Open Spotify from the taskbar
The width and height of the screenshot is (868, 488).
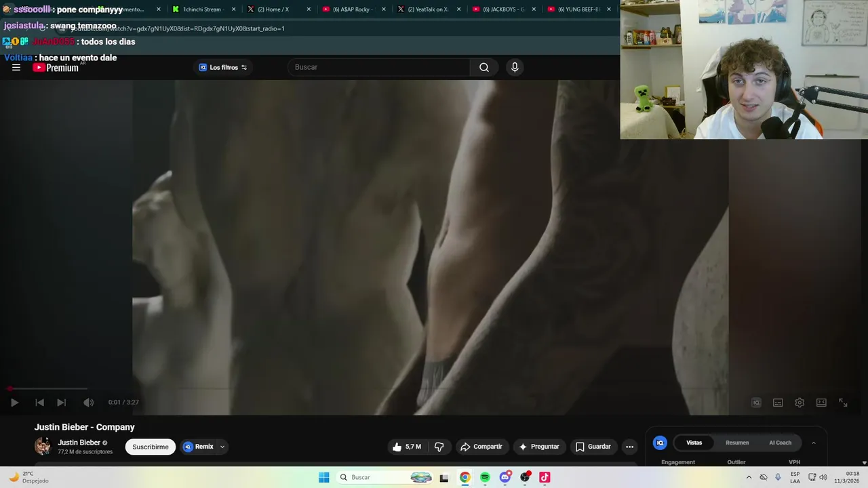point(485,477)
